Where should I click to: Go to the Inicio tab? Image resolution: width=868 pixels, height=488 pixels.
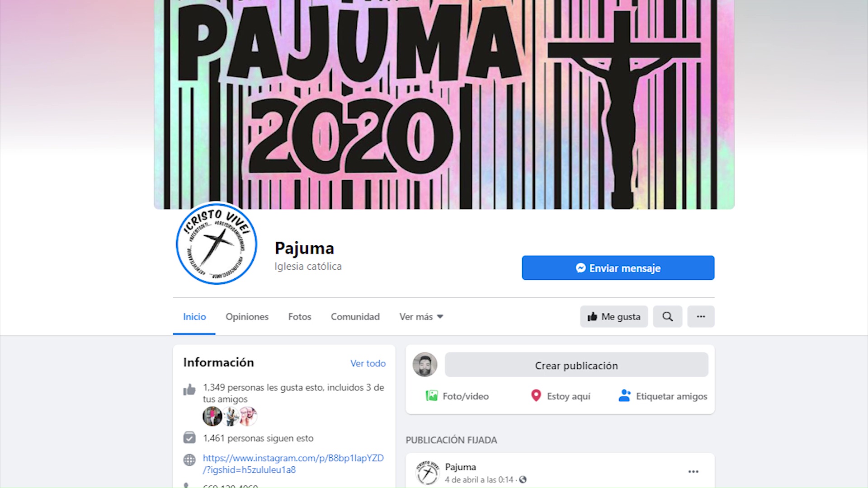click(x=194, y=317)
